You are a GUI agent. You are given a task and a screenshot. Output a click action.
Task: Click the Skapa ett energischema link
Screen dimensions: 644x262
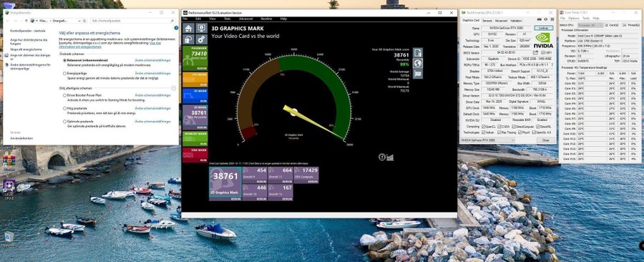[26, 49]
